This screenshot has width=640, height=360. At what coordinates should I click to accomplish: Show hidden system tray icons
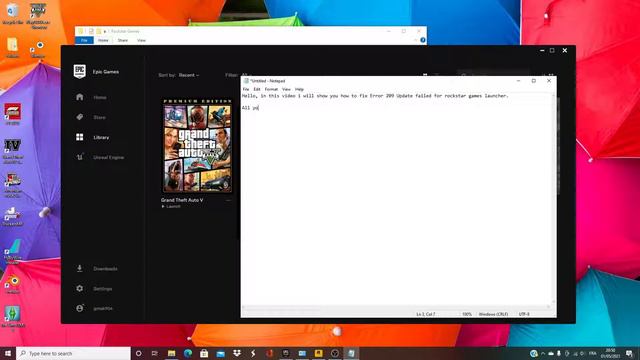tap(543, 353)
